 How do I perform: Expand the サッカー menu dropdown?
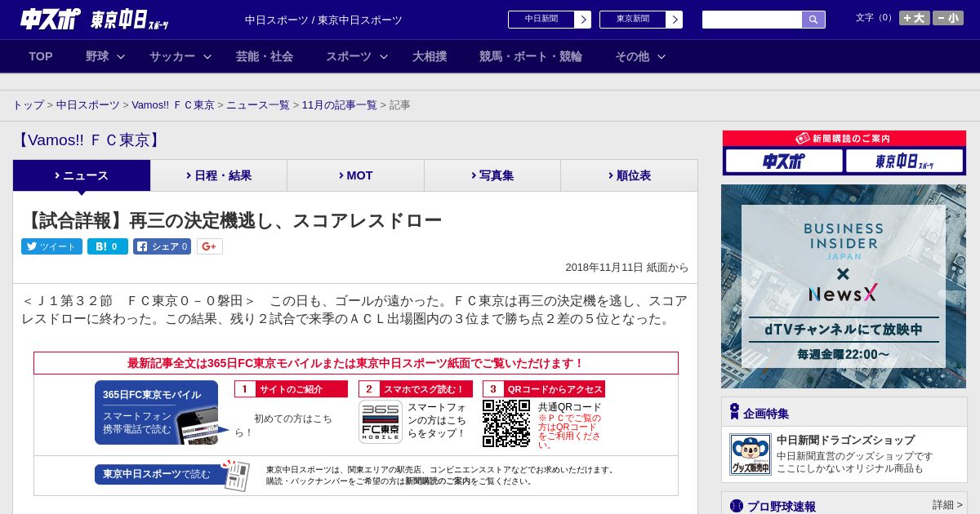(x=180, y=56)
